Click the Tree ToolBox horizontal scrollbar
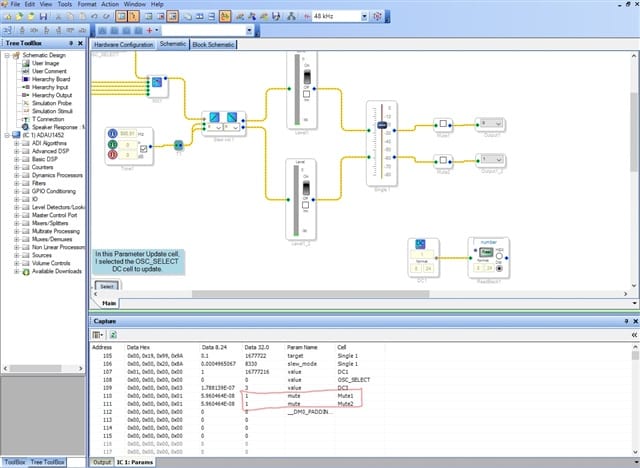This screenshot has width=640, height=468. 36,368
